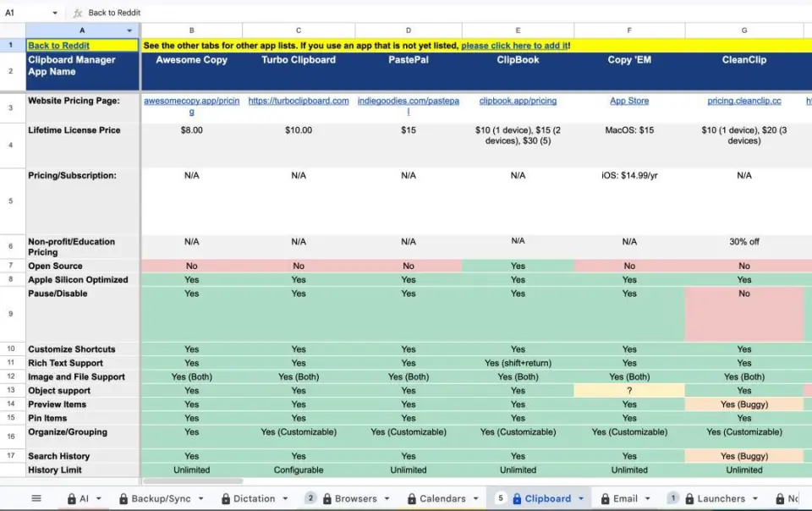Select the 'Awesome Copy' header cell
The height and width of the screenshot is (511, 812).
pyautogui.click(x=192, y=71)
